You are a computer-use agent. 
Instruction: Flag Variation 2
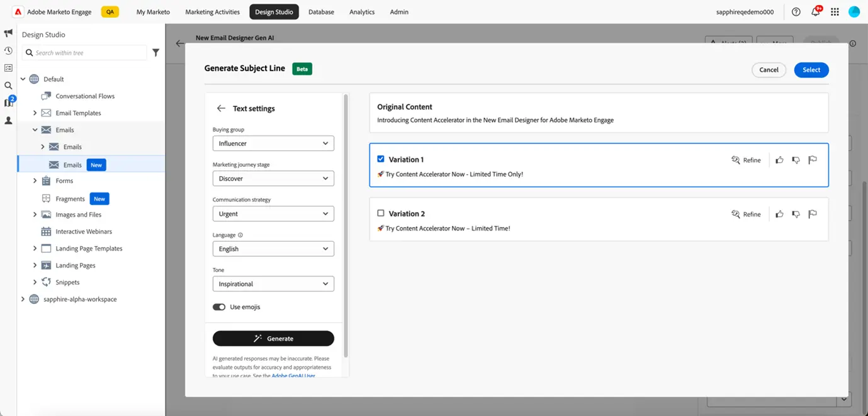click(813, 214)
